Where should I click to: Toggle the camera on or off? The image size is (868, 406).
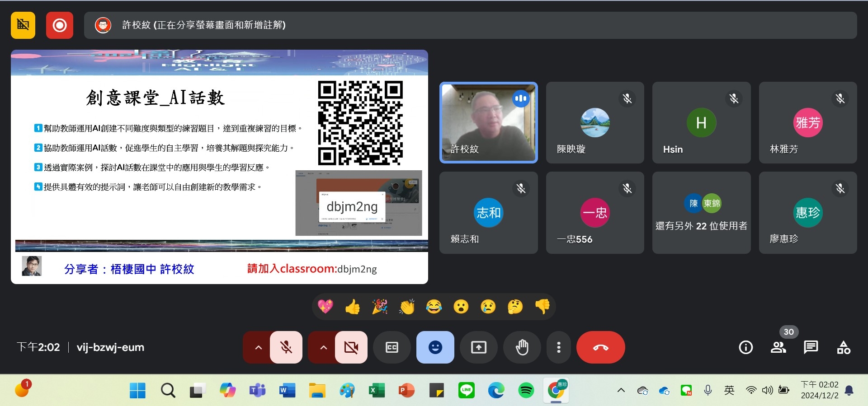point(351,347)
